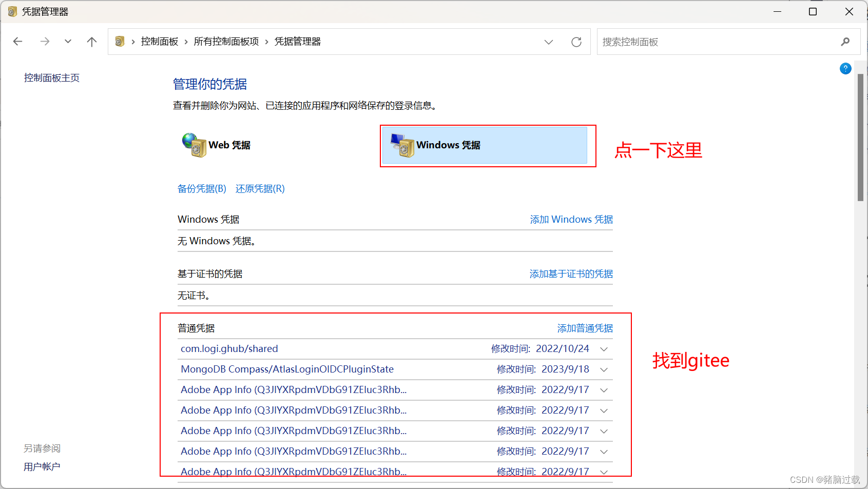Click the Web credentials globe safe icon
This screenshot has height=489, width=868.
pos(194,145)
